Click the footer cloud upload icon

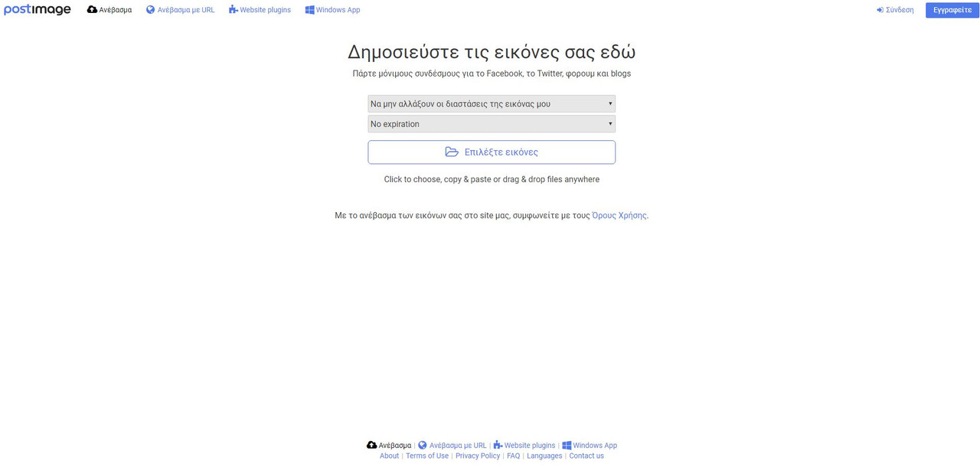point(371,446)
